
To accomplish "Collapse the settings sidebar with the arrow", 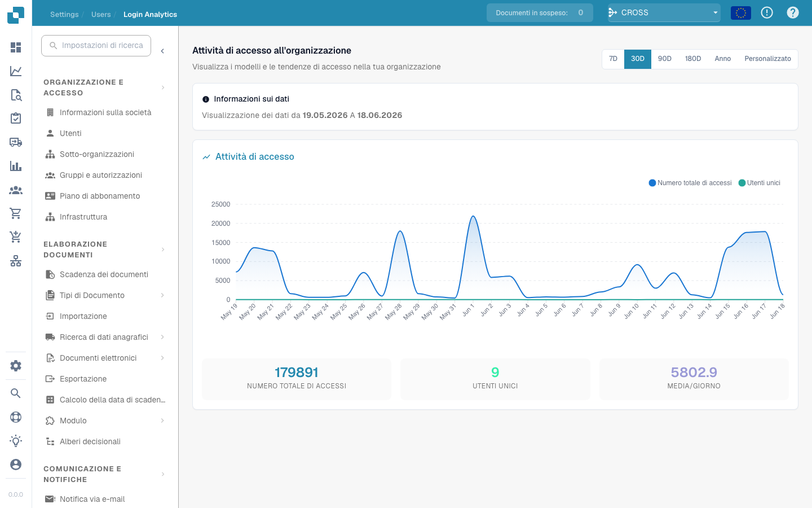I will [162, 51].
